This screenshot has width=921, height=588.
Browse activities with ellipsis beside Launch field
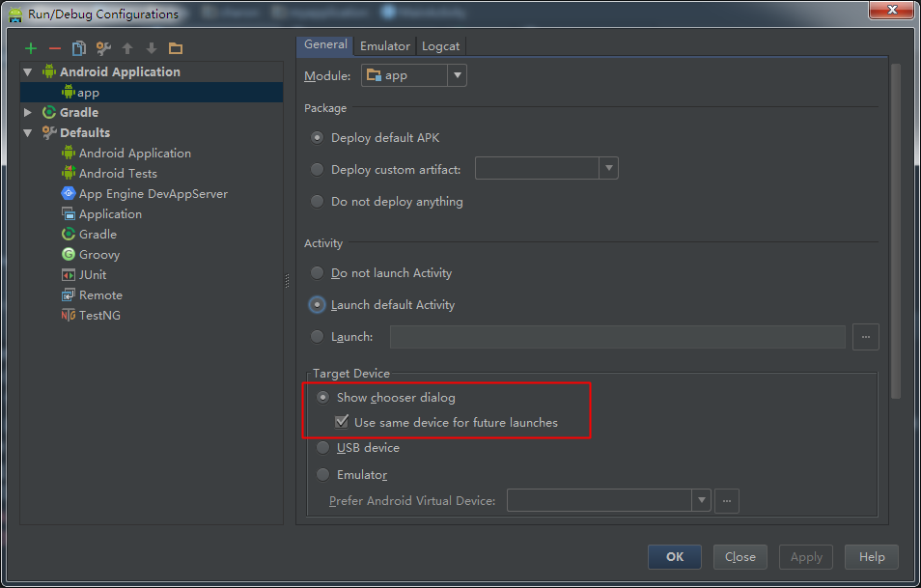pyautogui.click(x=865, y=337)
